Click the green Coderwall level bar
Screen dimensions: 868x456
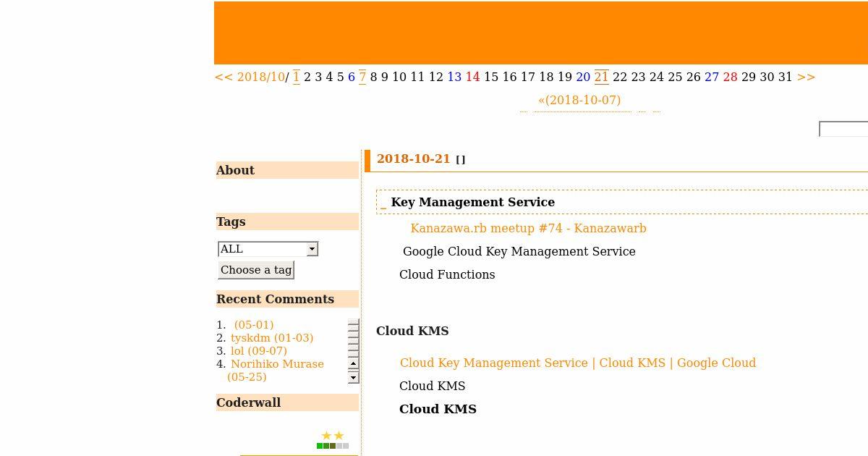pos(333,446)
